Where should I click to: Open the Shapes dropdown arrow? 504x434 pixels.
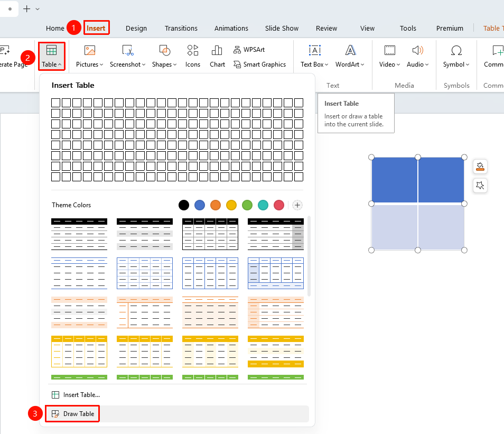175,64
